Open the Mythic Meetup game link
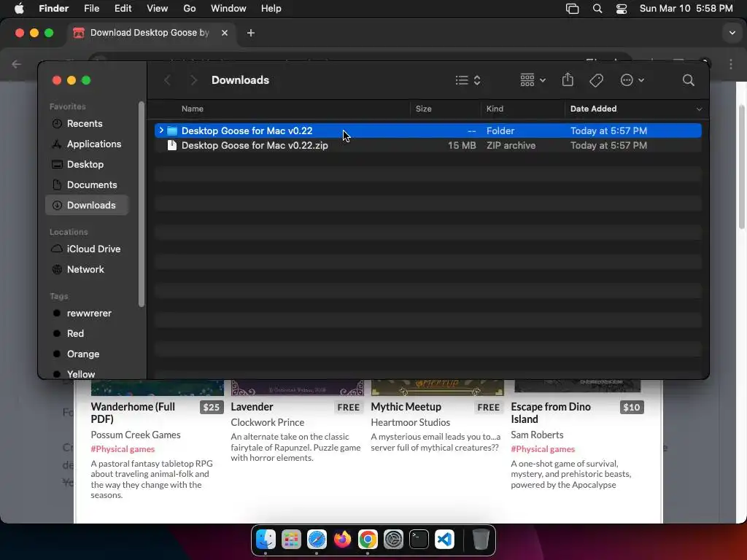This screenshot has height=560, width=747. 406,407
